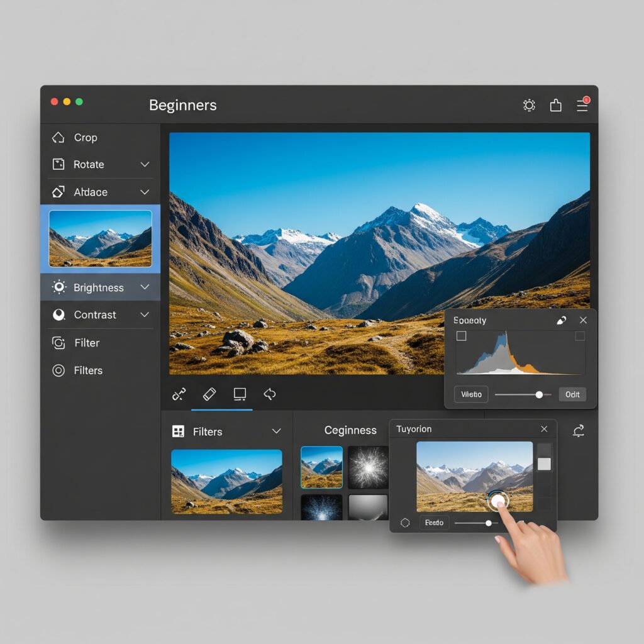Click the hexagon icon in Tuyorion panel
Screen dimensions: 644x644
coord(405,523)
